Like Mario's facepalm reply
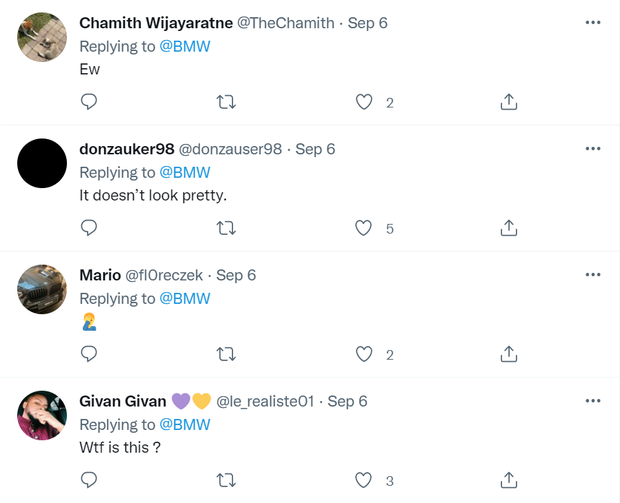The height and width of the screenshot is (503, 620). pos(364,354)
